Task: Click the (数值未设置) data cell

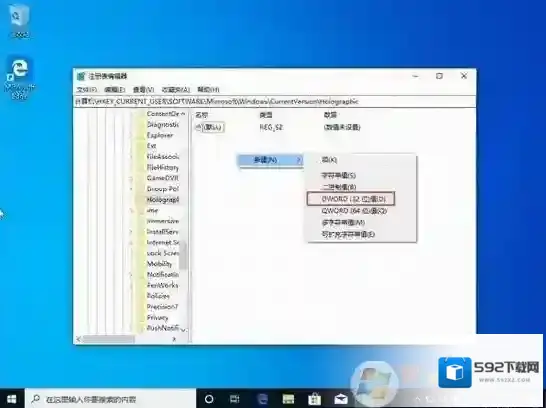Action: [x=342, y=127]
